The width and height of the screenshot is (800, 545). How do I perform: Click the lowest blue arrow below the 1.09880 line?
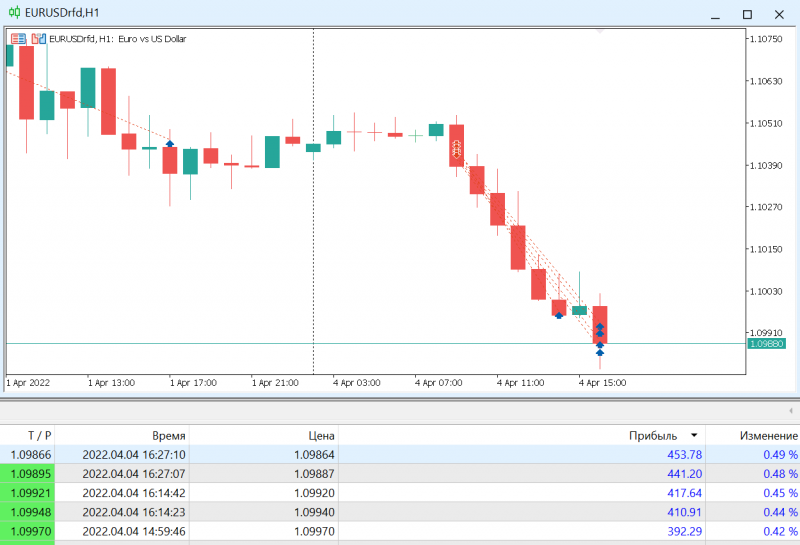tap(600, 353)
